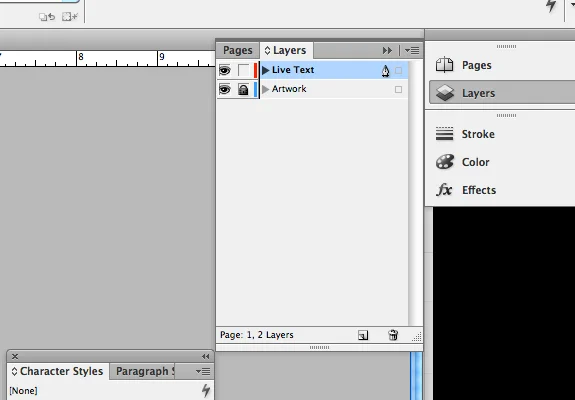
Task: Click the Stroke lines icon in dock
Action: 444,134
